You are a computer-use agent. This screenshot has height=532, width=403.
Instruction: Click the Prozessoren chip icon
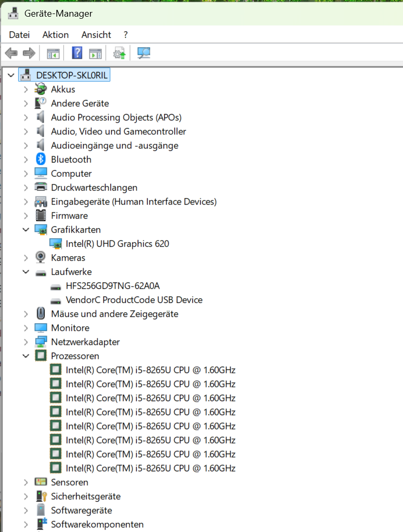click(x=41, y=355)
